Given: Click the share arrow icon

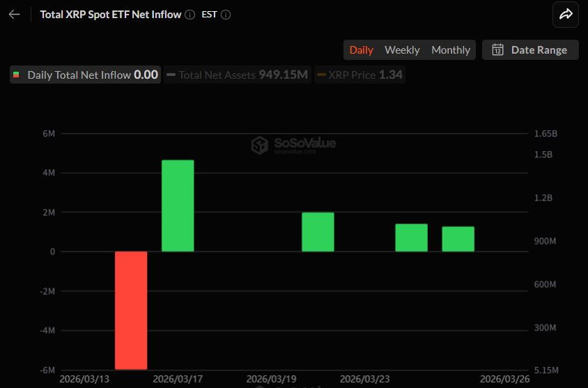Looking at the screenshot, I should [x=565, y=15].
